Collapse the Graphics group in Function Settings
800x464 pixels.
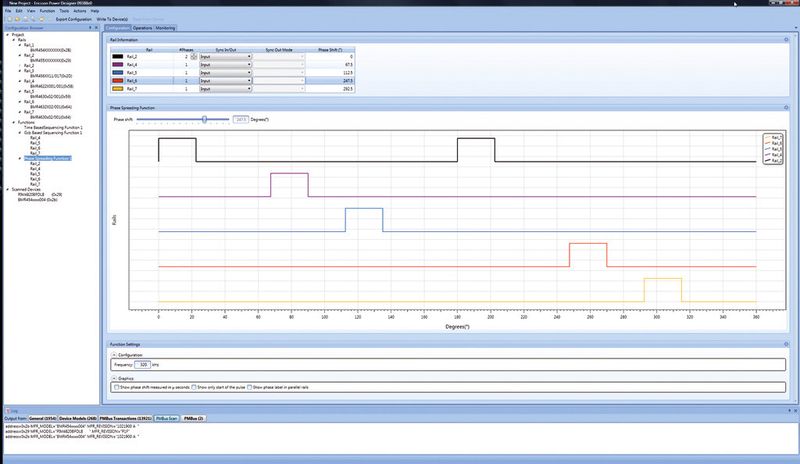point(114,378)
